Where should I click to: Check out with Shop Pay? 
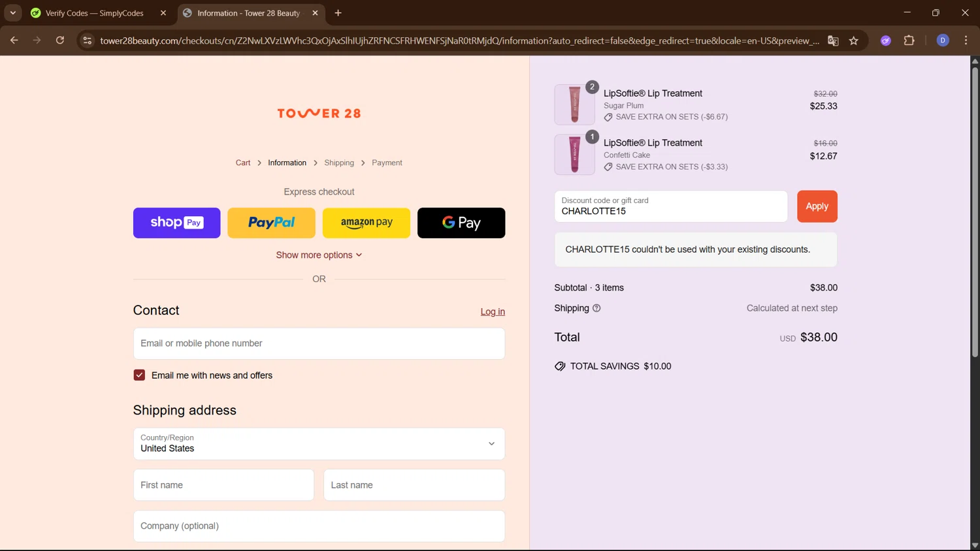(x=176, y=223)
